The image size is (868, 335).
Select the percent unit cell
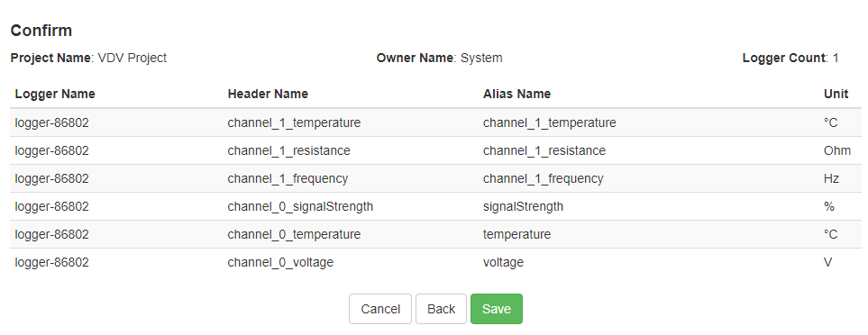coord(829,206)
